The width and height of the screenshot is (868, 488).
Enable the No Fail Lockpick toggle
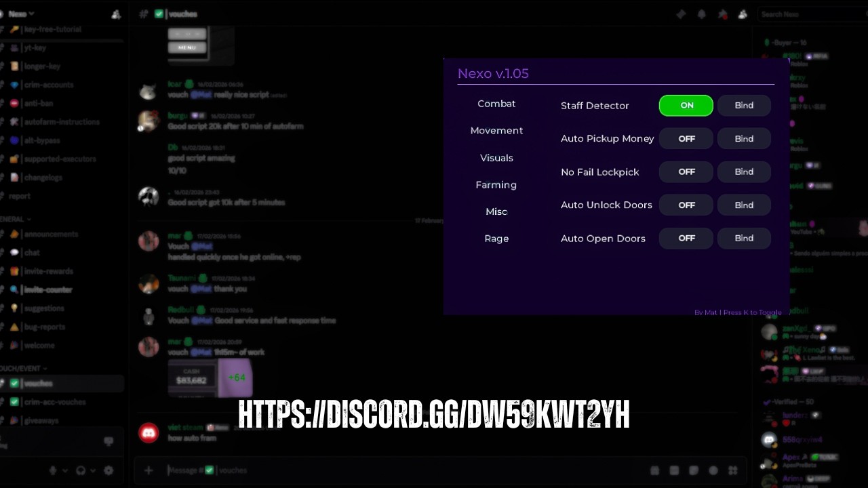(x=686, y=172)
